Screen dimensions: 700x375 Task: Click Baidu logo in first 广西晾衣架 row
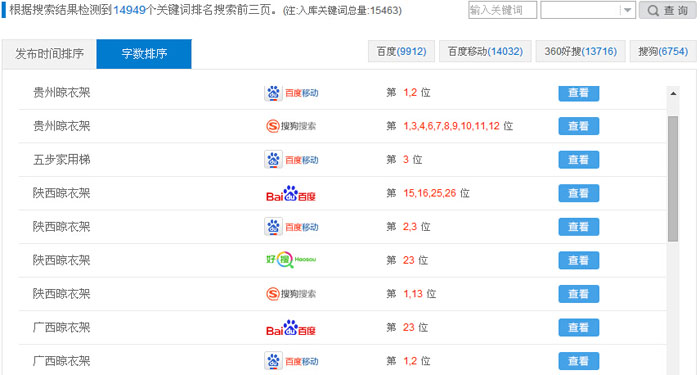(291, 328)
